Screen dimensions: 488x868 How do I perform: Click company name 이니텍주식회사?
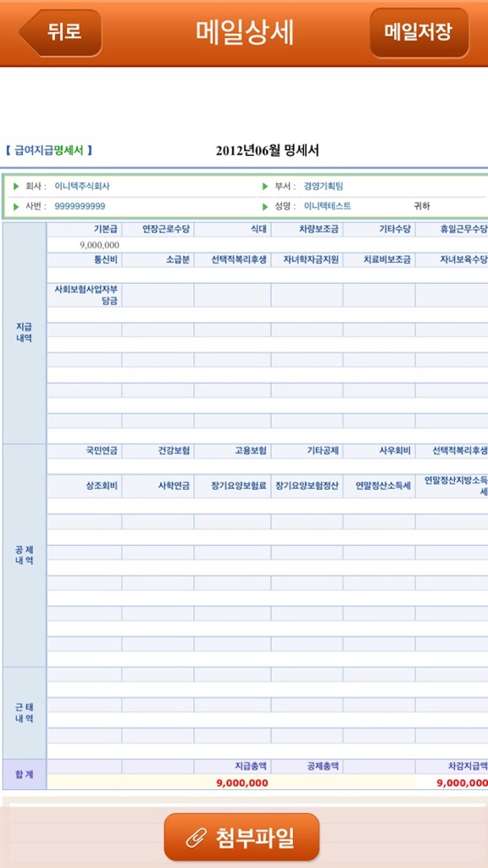coord(82,186)
